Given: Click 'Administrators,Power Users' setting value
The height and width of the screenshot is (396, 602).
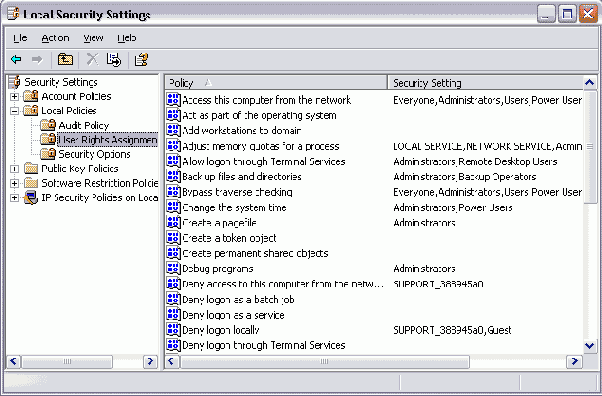Looking at the screenshot, I should 453,207.
